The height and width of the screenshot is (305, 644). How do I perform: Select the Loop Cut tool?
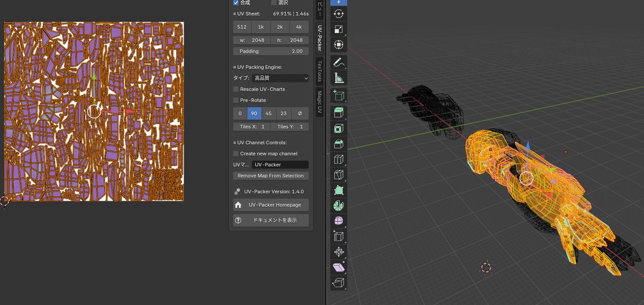(339, 159)
